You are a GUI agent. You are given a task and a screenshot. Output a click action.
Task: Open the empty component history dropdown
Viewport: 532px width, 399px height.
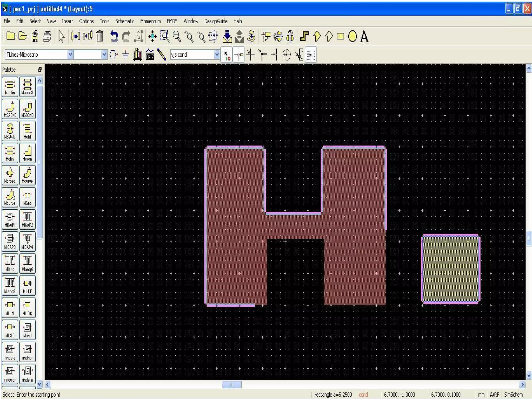coord(104,55)
